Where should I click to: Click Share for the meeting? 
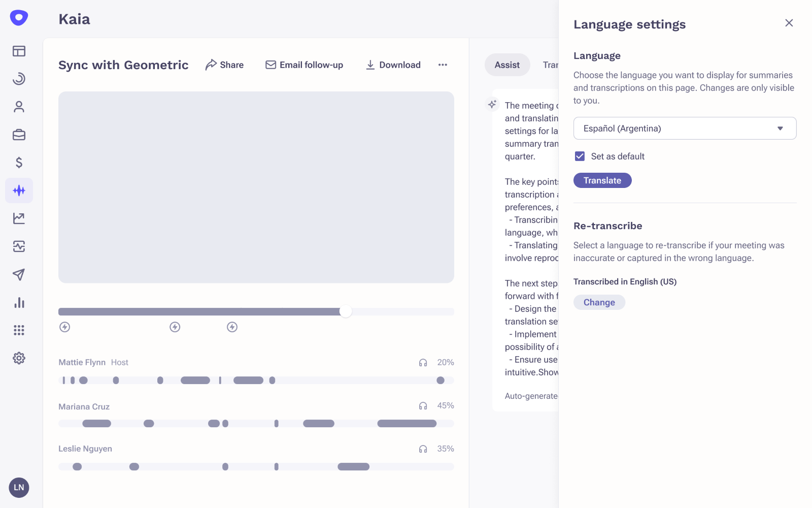pyautogui.click(x=224, y=65)
